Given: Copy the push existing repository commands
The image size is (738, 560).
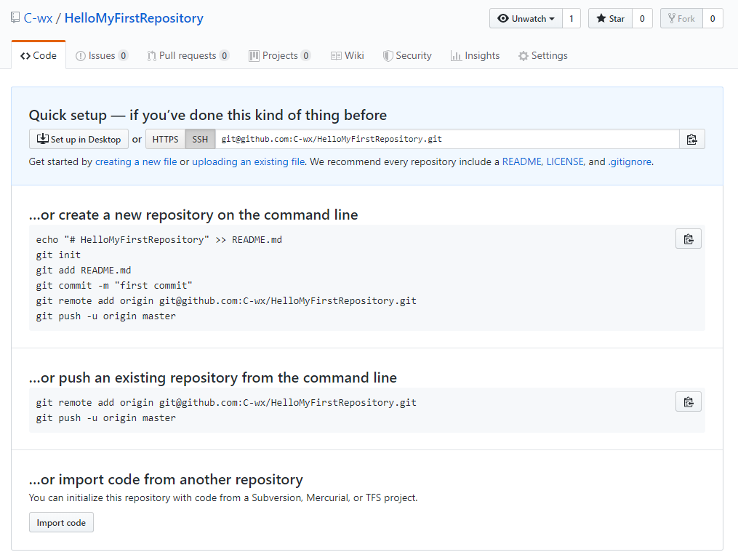Looking at the screenshot, I should 688,402.
